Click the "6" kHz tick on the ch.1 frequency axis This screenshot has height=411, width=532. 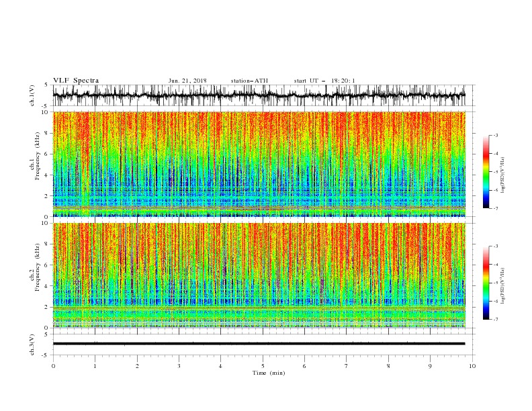click(46, 154)
